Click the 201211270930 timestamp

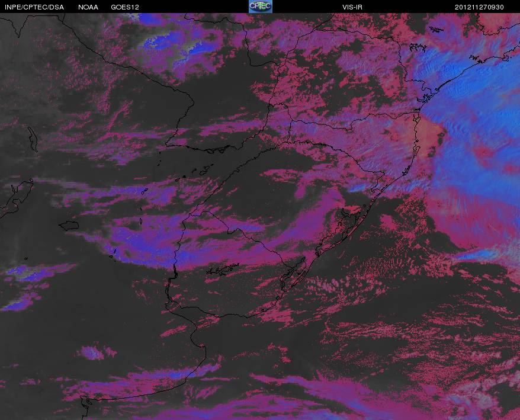pos(479,7)
